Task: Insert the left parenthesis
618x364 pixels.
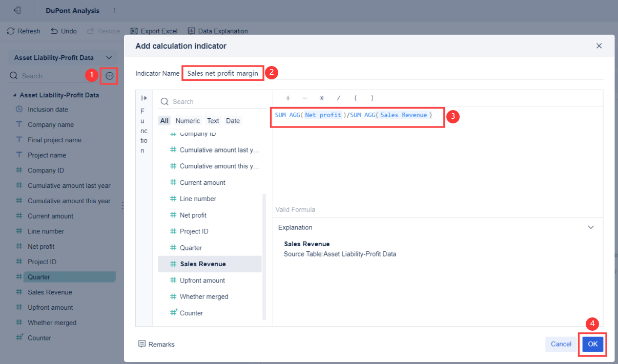Action: pyautogui.click(x=355, y=98)
